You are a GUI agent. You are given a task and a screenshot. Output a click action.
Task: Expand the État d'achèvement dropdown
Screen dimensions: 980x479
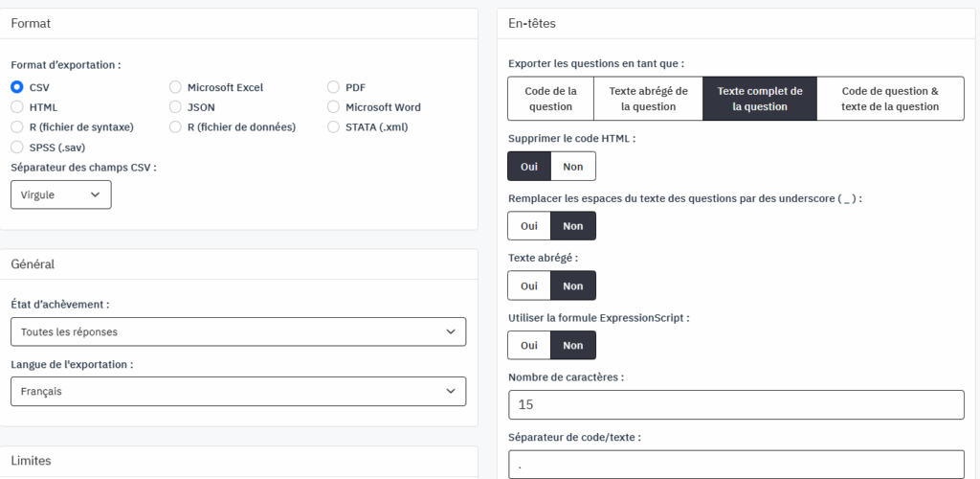237,331
